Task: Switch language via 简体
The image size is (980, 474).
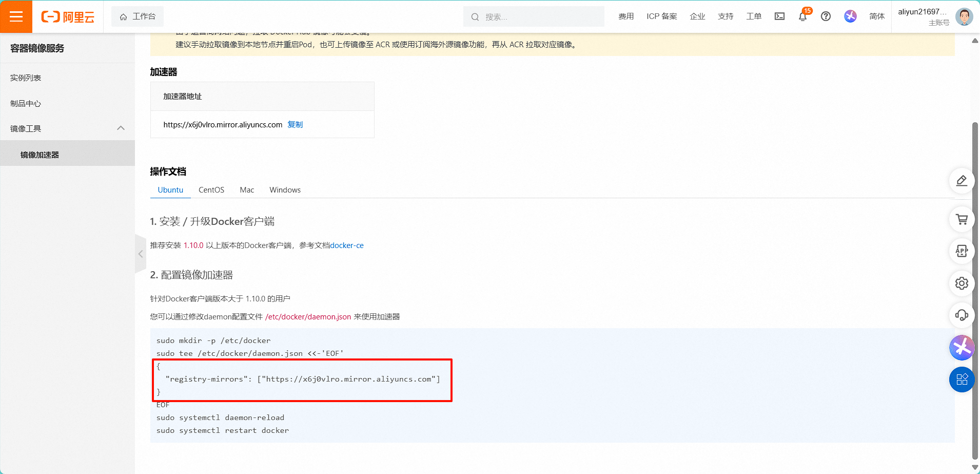Action: pos(877,16)
